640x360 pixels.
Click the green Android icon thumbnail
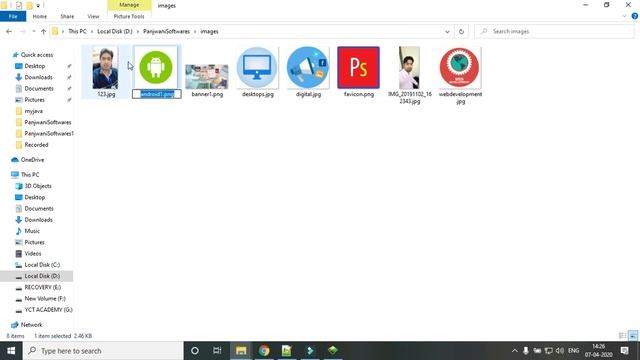156,67
